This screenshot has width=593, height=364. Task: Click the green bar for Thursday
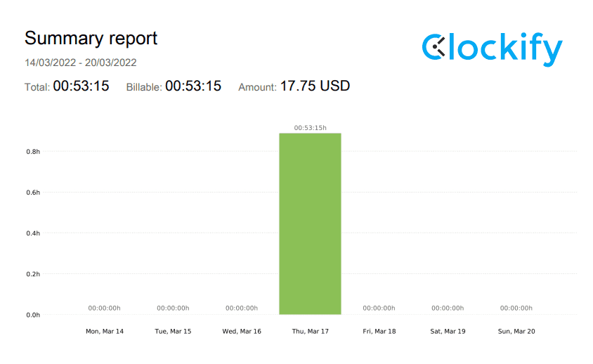tap(310, 223)
